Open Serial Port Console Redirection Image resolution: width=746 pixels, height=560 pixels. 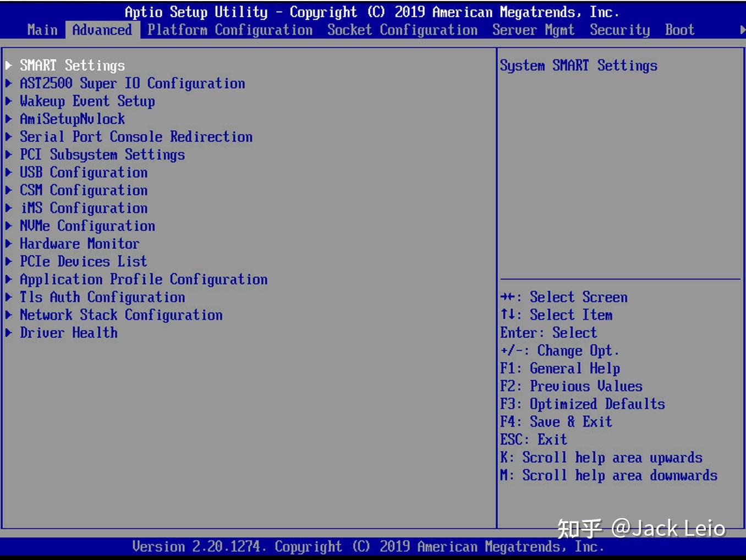tap(136, 136)
